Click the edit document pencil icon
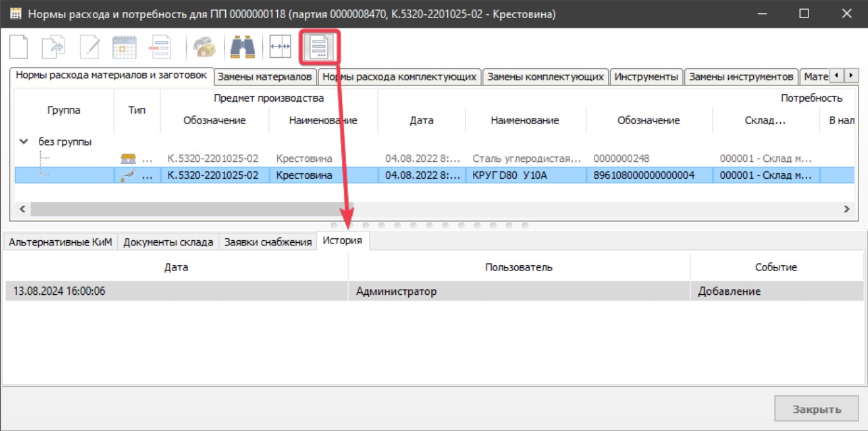Image resolution: width=868 pixels, height=431 pixels. [x=89, y=48]
